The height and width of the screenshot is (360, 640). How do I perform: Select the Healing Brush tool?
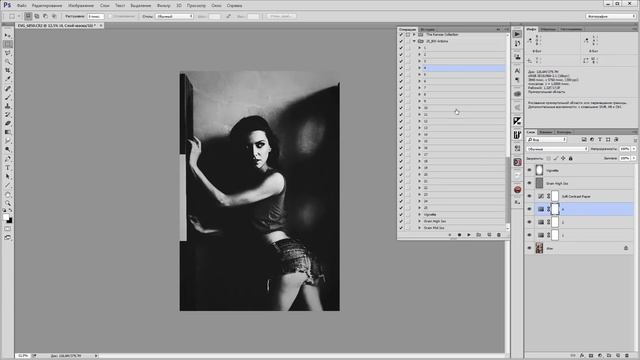8,89
